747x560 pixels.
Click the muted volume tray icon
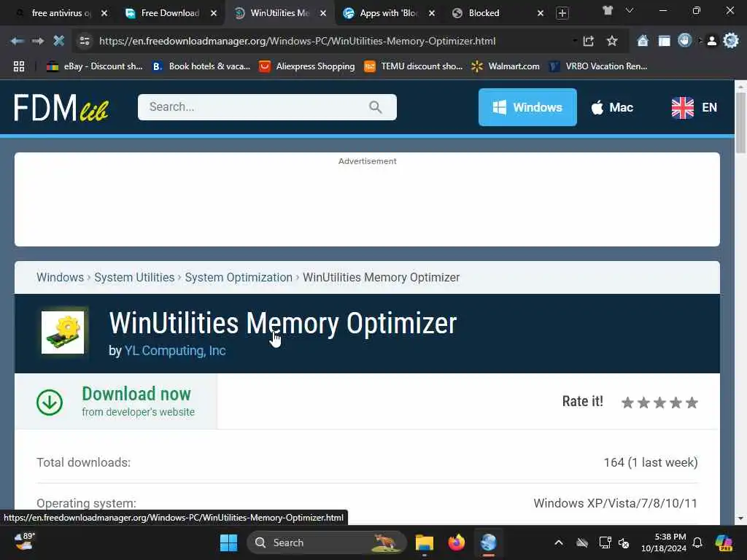[624, 542]
